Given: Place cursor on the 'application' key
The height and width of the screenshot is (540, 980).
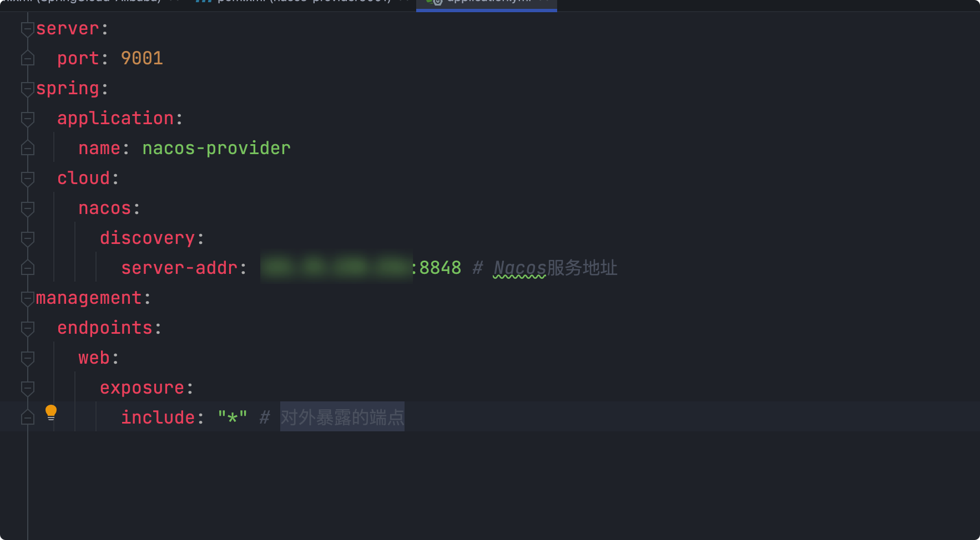Looking at the screenshot, I should pyautogui.click(x=116, y=119).
